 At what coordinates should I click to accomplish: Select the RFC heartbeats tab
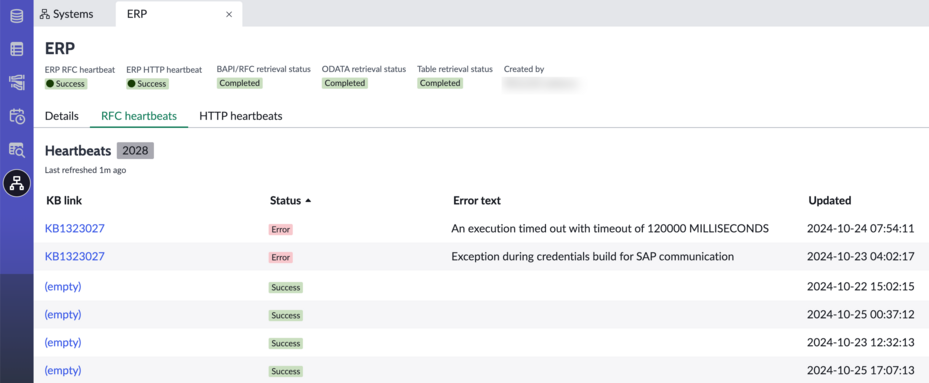point(139,116)
